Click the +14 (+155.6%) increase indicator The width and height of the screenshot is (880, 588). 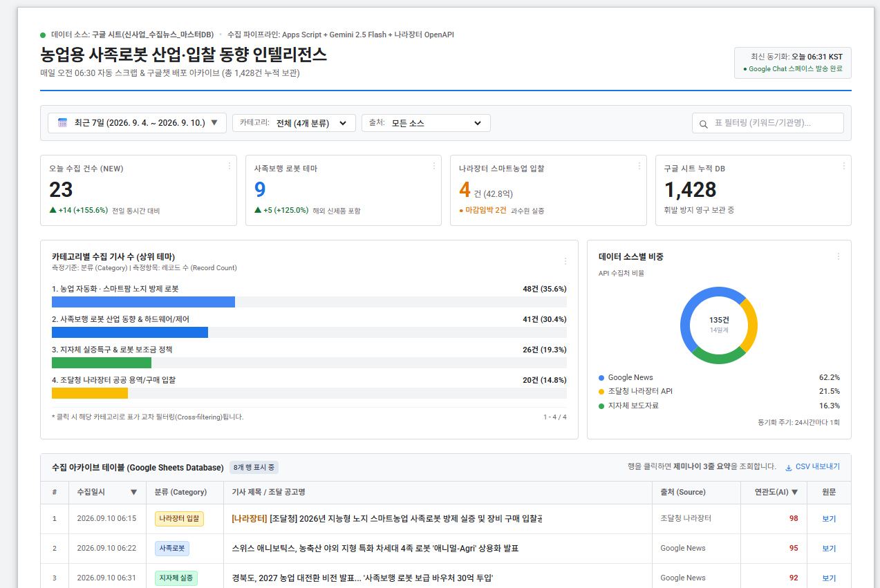tap(78, 210)
